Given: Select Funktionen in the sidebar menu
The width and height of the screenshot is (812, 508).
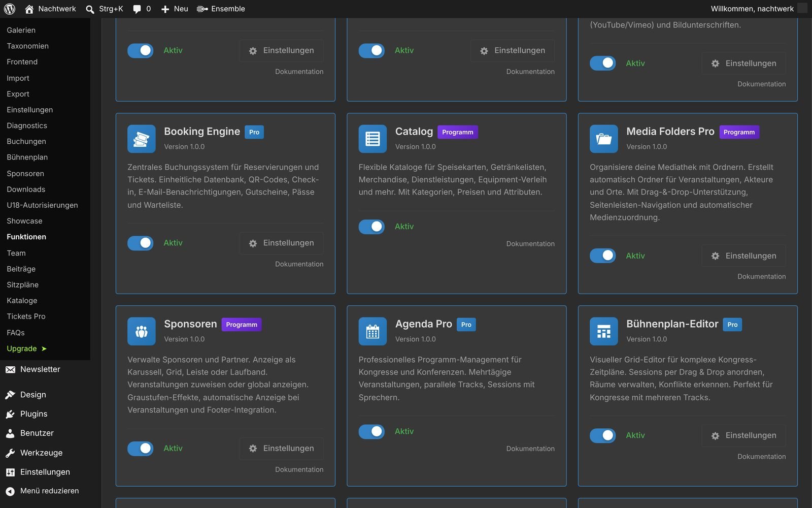Looking at the screenshot, I should (26, 237).
